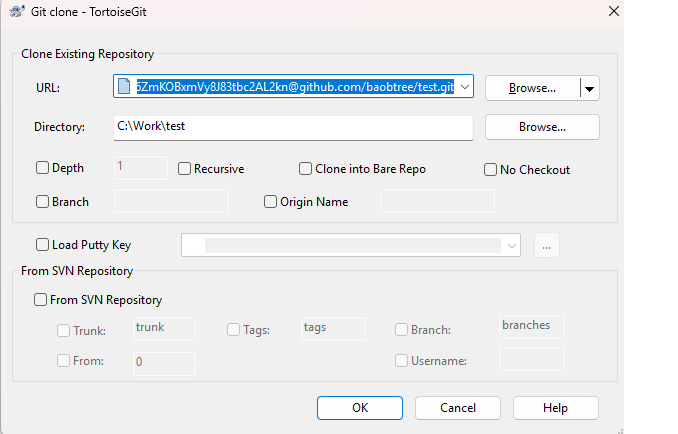Enable Load Putty Key checkbox
Viewport: 678px width, 434px height.
click(42, 245)
